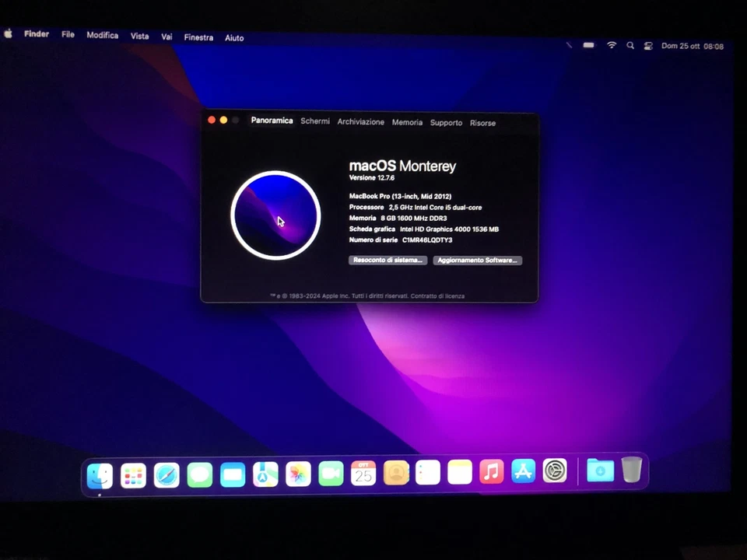This screenshot has width=747, height=560.
Task: Open the Vista menu
Action: [139, 37]
